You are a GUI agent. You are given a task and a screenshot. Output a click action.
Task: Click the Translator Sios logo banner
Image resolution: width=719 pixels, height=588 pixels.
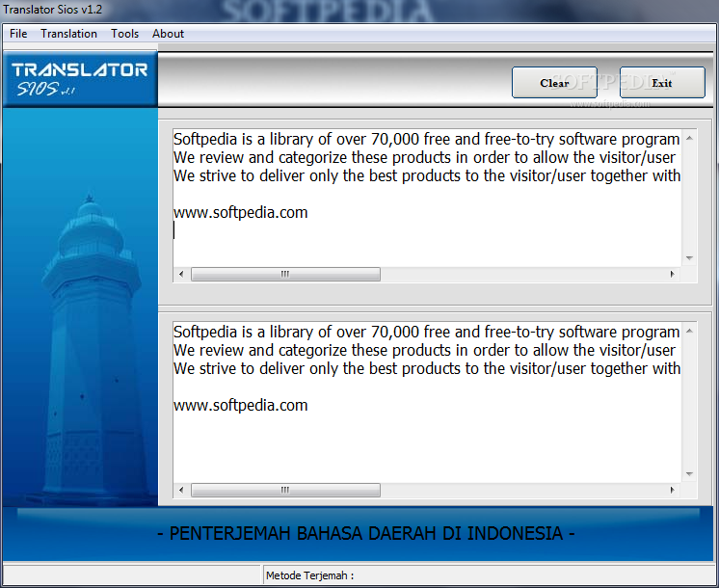tap(80, 79)
